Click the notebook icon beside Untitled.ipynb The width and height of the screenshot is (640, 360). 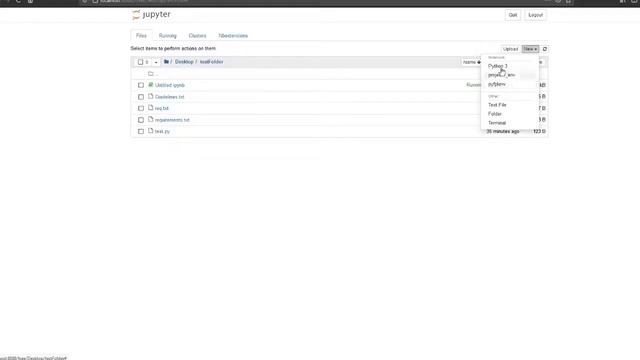pyautogui.click(x=151, y=85)
